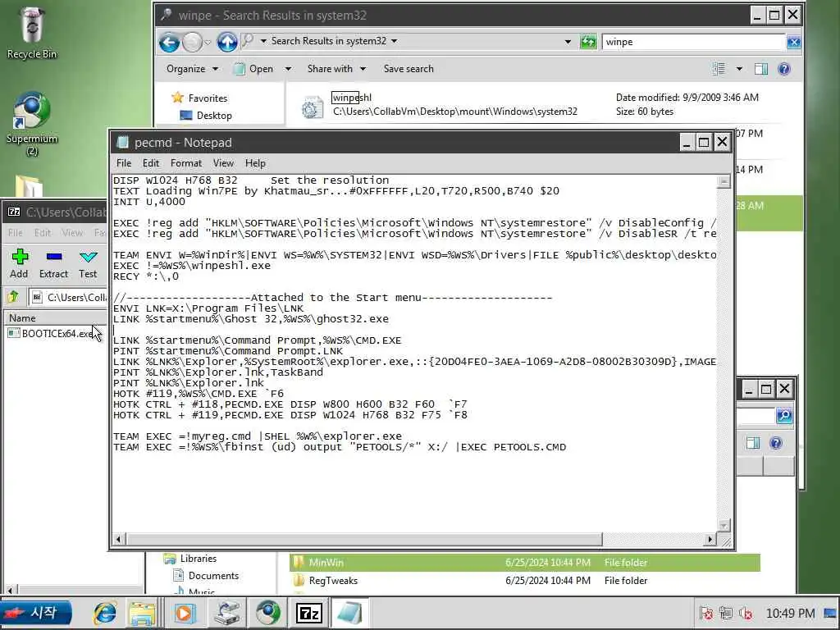Click Show desktop button at taskbar end

click(830, 613)
